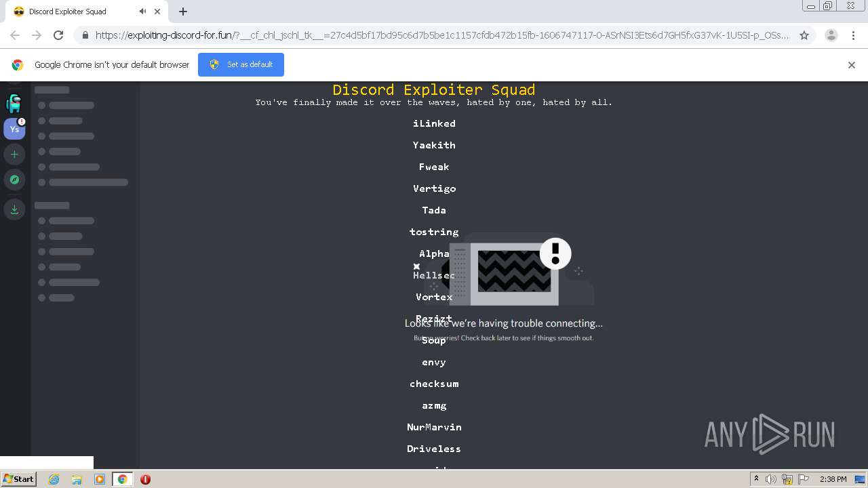The height and width of the screenshot is (488, 868).
Task: Click the name 'Vertigo'
Action: [434, 188]
